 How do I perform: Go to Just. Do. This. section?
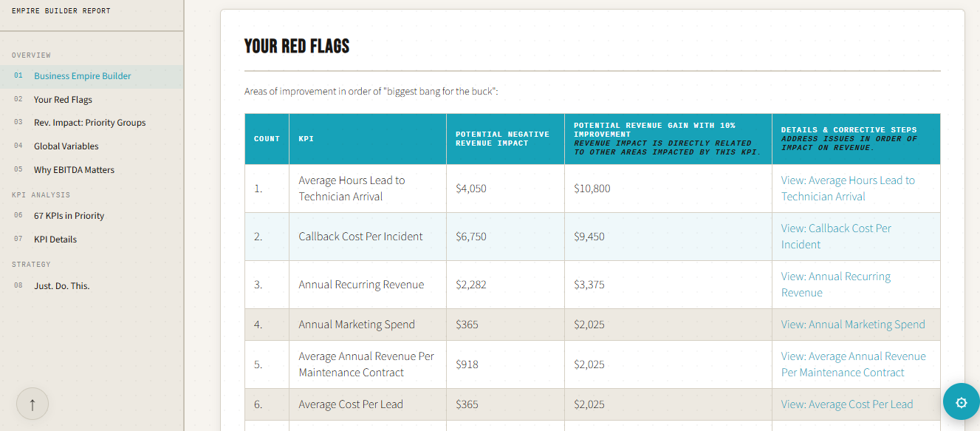coord(61,286)
